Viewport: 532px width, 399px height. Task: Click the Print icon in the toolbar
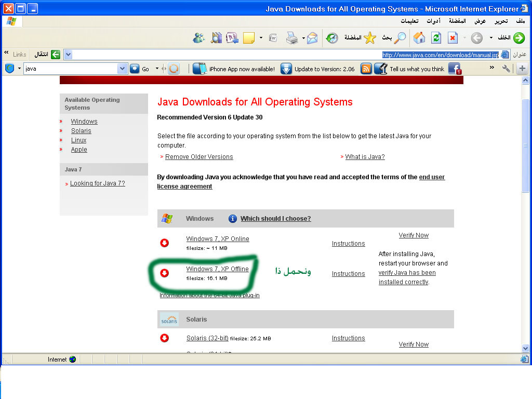pos(292,38)
